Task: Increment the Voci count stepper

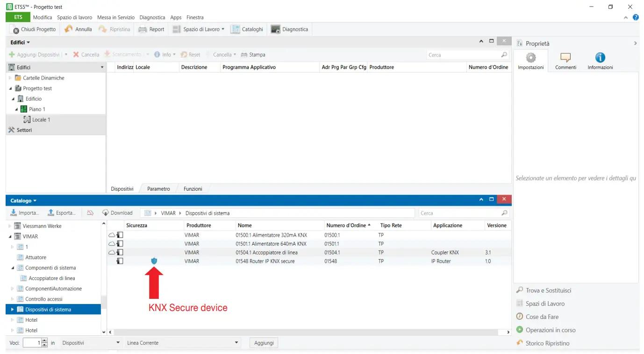Action: tap(44, 341)
